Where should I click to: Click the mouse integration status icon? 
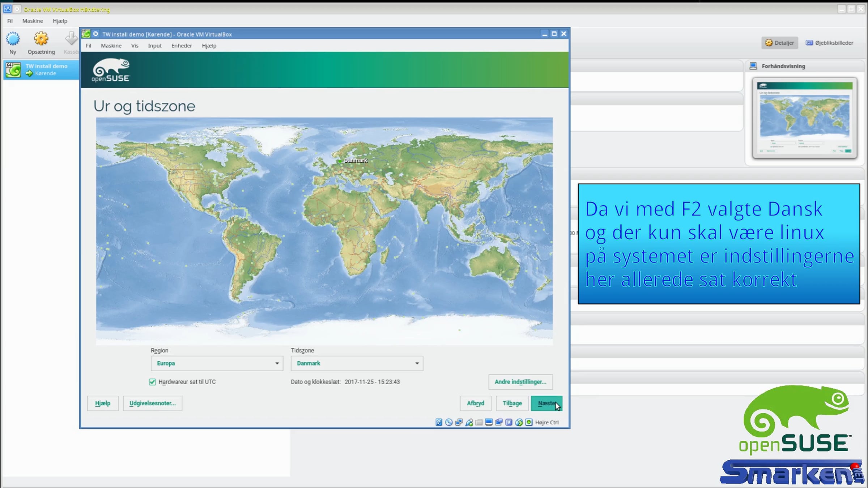519,422
